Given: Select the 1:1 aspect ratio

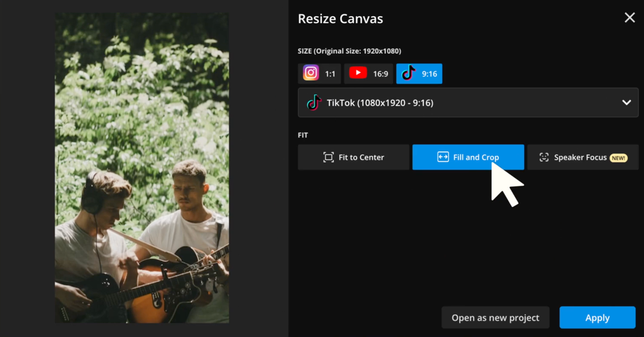Looking at the screenshot, I should click(319, 73).
